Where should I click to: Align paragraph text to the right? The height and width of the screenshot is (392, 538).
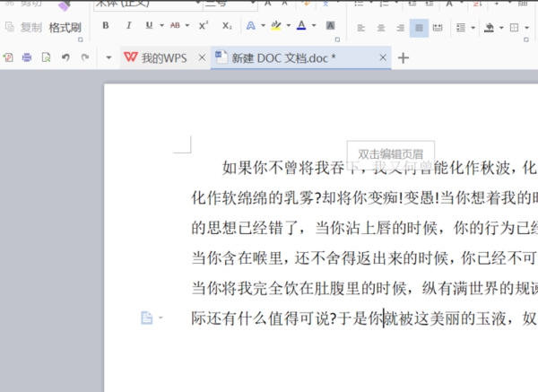[400, 28]
